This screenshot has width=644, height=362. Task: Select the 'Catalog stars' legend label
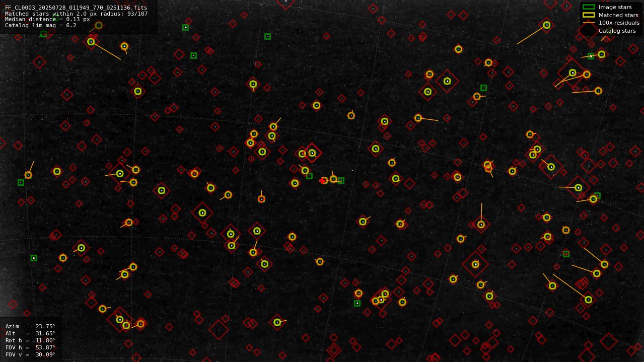(617, 31)
